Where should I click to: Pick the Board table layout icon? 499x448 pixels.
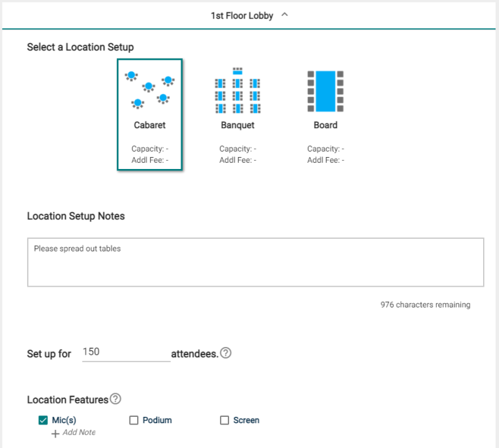pos(325,91)
